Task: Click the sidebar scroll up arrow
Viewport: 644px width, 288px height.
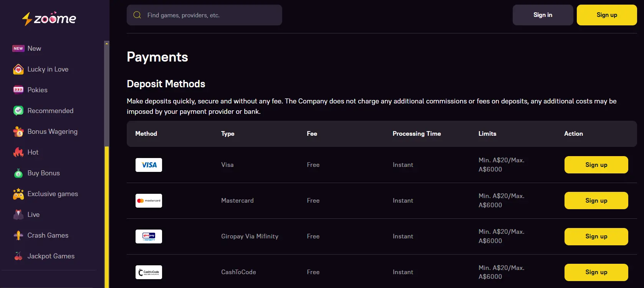Action: pos(107,43)
